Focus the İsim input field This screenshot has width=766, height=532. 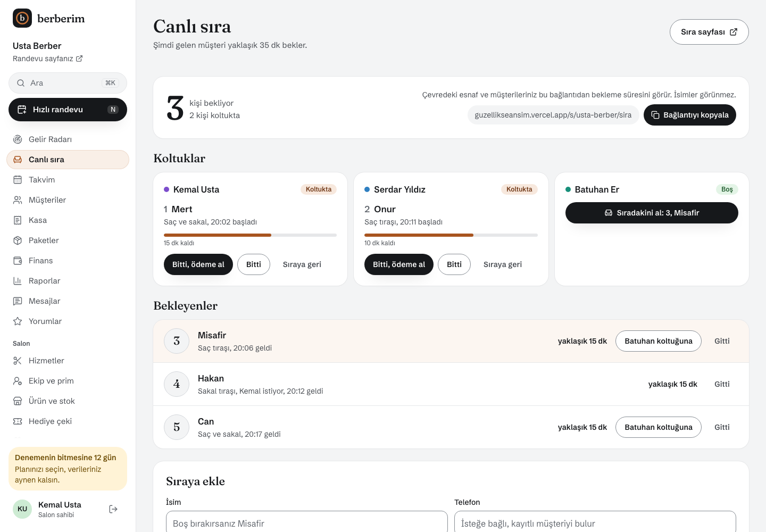pyautogui.click(x=307, y=523)
